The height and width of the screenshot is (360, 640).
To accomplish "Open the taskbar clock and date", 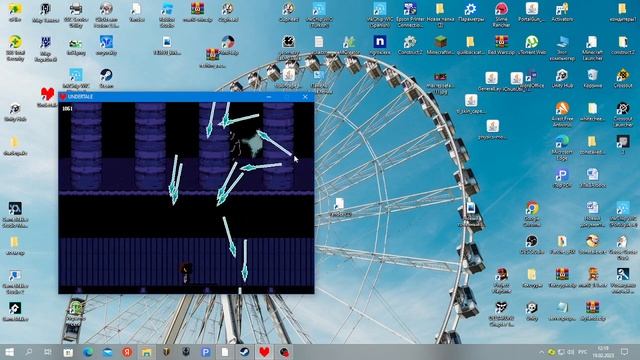I will click(x=602, y=352).
